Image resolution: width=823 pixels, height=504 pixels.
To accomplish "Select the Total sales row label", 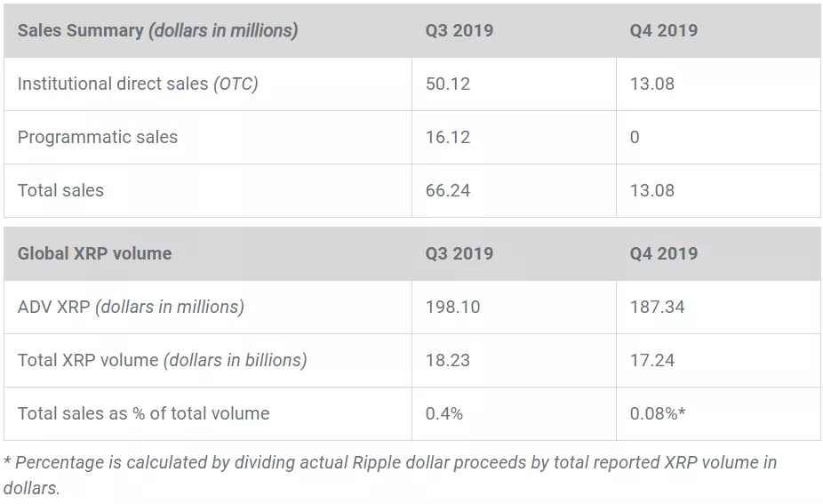I will [60, 190].
